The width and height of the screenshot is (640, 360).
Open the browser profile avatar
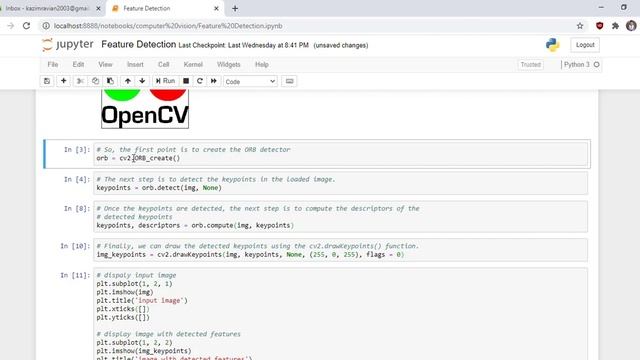(631, 26)
